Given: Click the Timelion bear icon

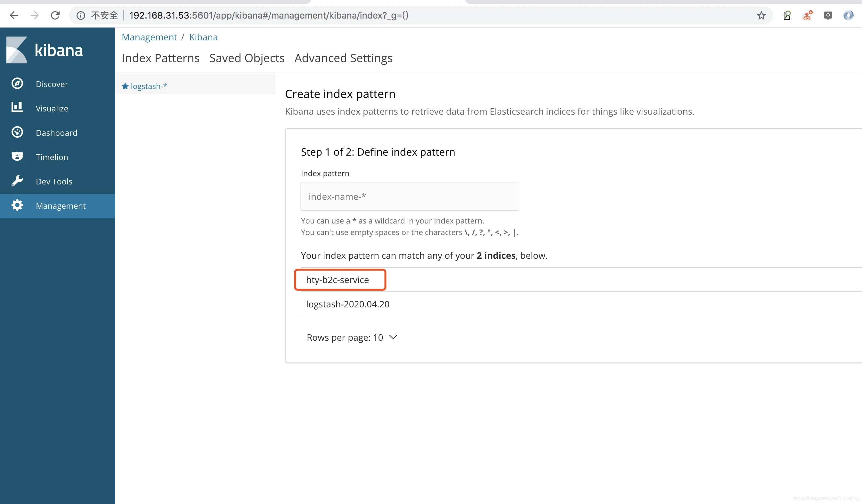Looking at the screenshot, I should [17, 156].
